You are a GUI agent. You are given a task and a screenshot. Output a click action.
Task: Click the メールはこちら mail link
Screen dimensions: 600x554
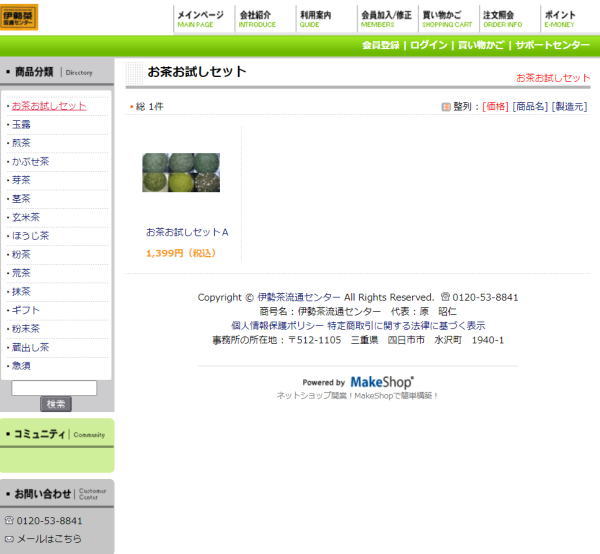[49, 539]
